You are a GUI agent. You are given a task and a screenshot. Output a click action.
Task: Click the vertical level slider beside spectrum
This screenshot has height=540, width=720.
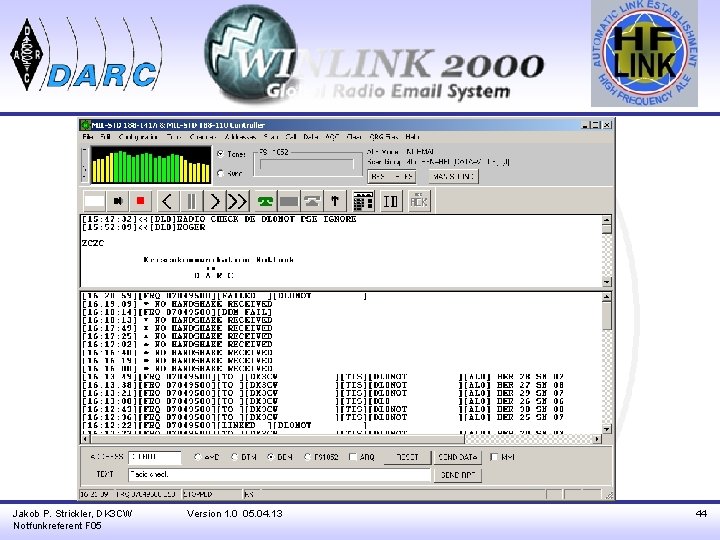84,164
